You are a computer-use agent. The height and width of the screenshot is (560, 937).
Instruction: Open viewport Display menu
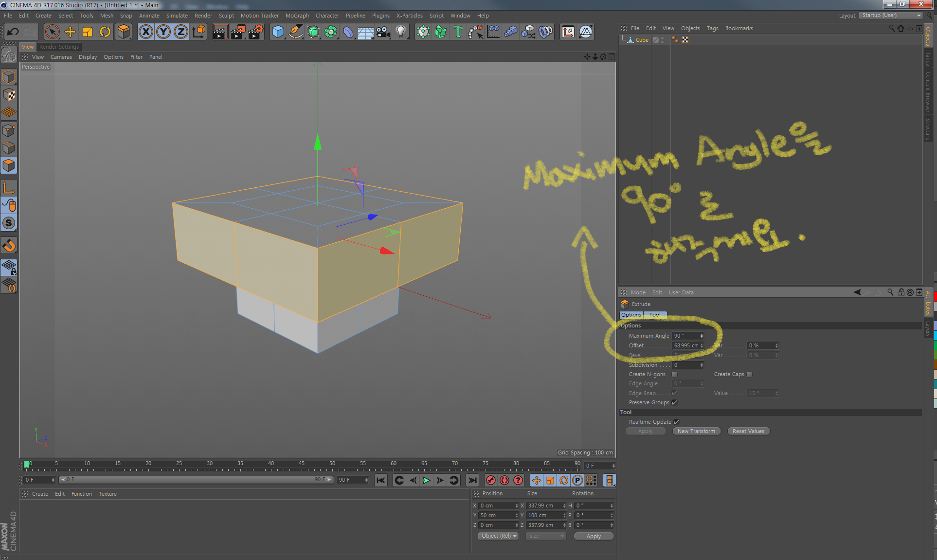click(x=88, y=57)
